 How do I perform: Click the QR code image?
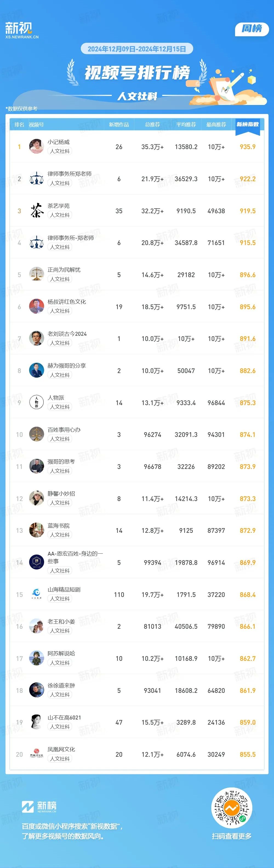(x=232, y=808)
